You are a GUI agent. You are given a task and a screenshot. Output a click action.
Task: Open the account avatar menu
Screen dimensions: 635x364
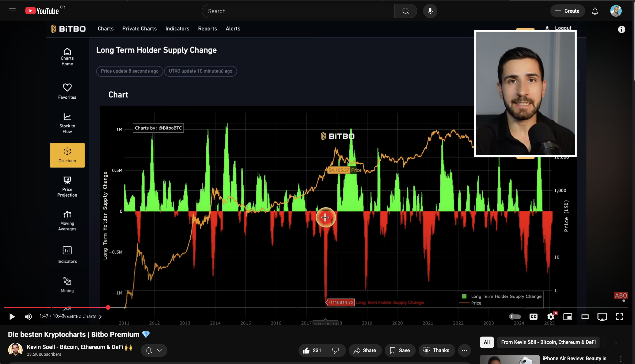click(616, 11)
